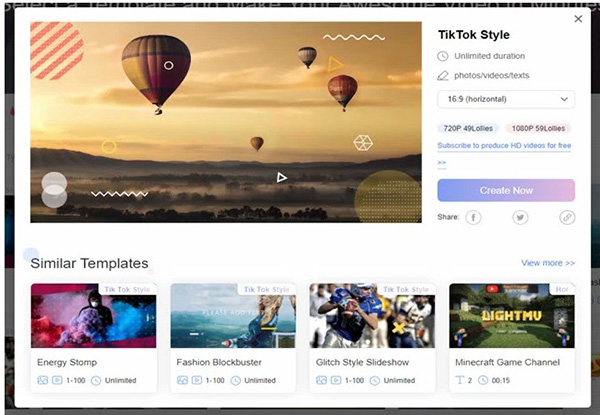Click the clock icon beside Unlimited duration
The width and height of the screenshot is (600, 415).
click(x=443, y=56)
